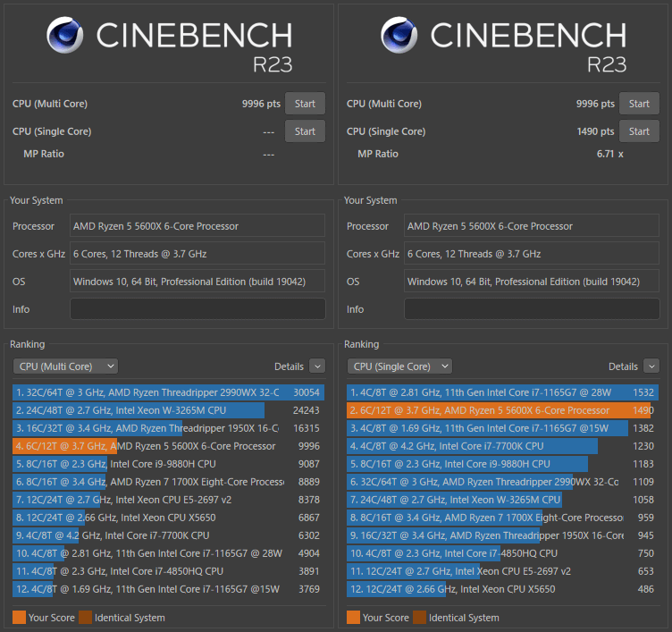This screenshot has width=672, height=632.
Task: Start Multi Core test in left window
Action: (305, 104)
